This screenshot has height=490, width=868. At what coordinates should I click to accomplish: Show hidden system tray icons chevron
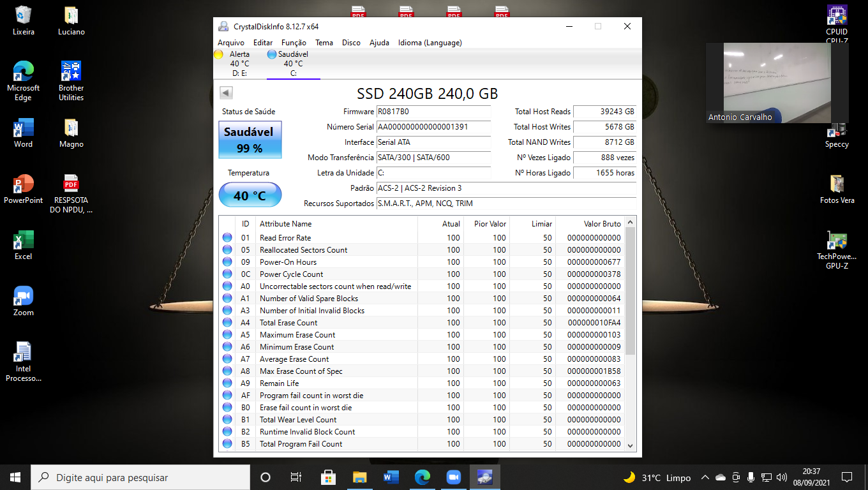pos(705,477)
